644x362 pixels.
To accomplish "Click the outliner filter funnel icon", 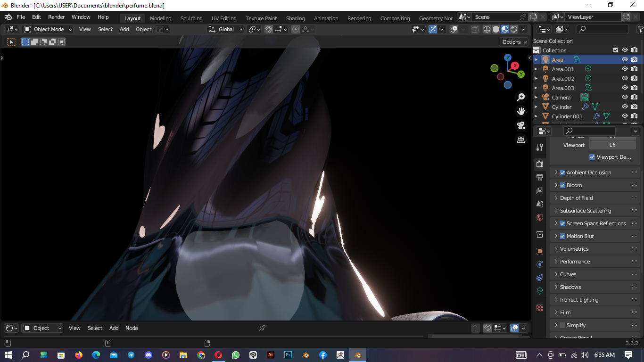I will [x=640, y=29].
